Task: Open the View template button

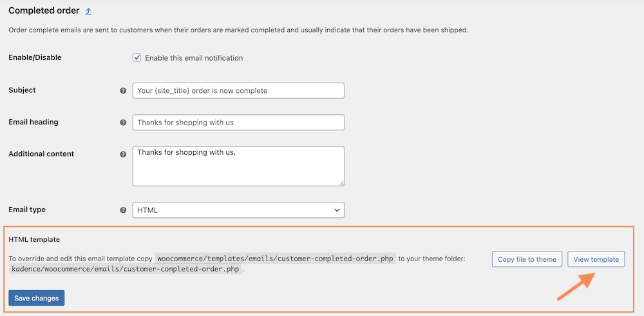Action: [596, 259]
